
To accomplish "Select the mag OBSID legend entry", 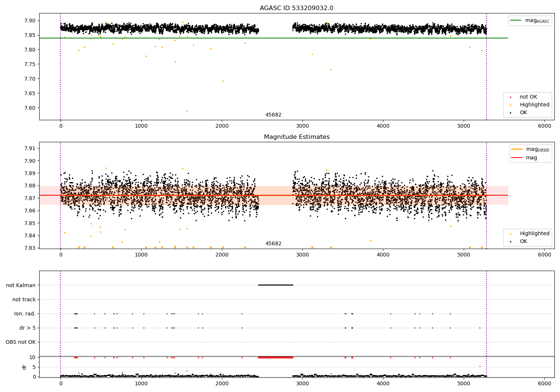I will point(531,149).
